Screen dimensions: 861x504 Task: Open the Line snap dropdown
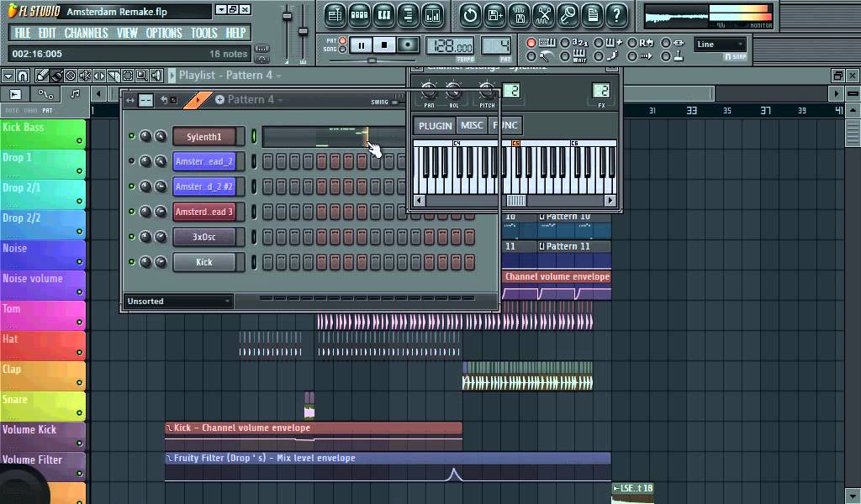pyautogui.click(x=720, y=45)
